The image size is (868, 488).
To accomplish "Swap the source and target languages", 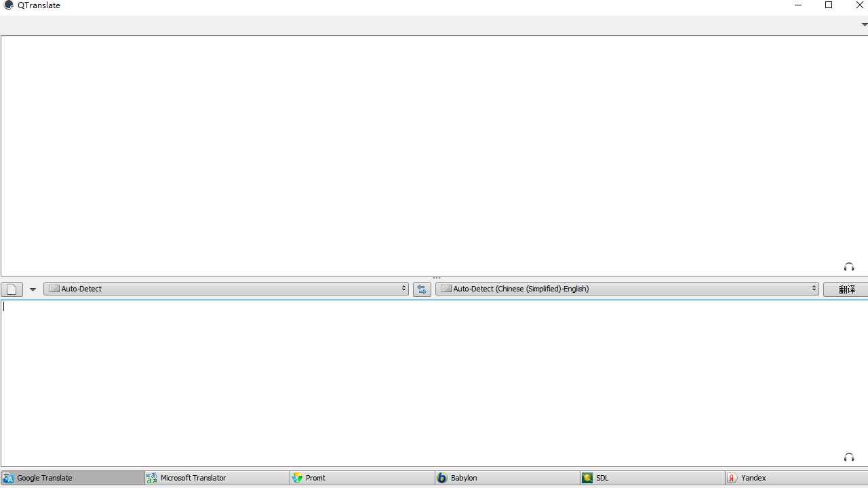I will [422, 289].
